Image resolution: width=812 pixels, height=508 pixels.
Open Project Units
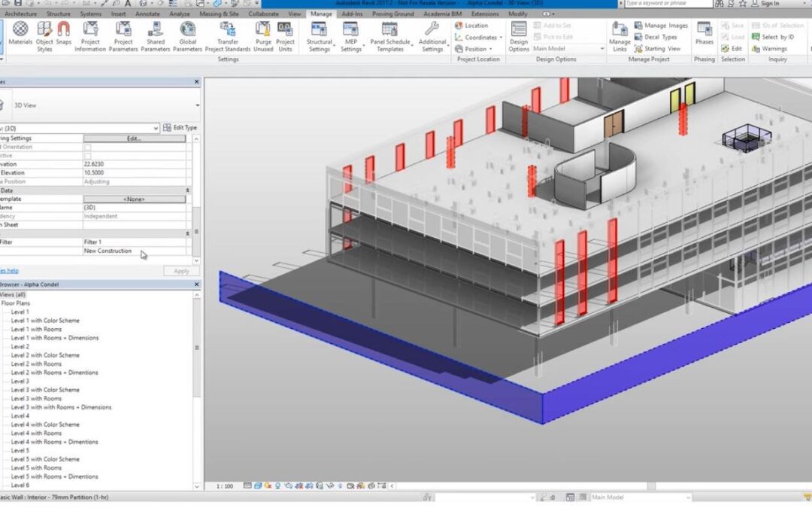[x=285, y=36]
